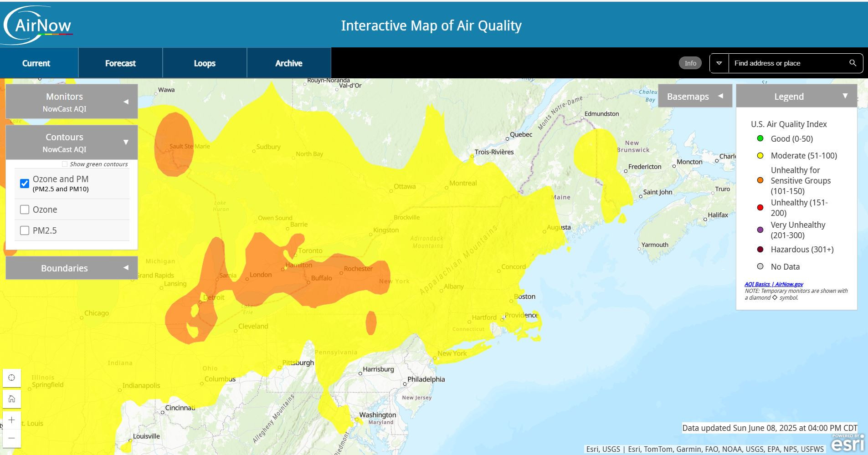Image resolution: width=868 pixels, height=455 pixels.
Task: Click red Unhealthy (151-200) legend swatch
Action: (760, 208)
